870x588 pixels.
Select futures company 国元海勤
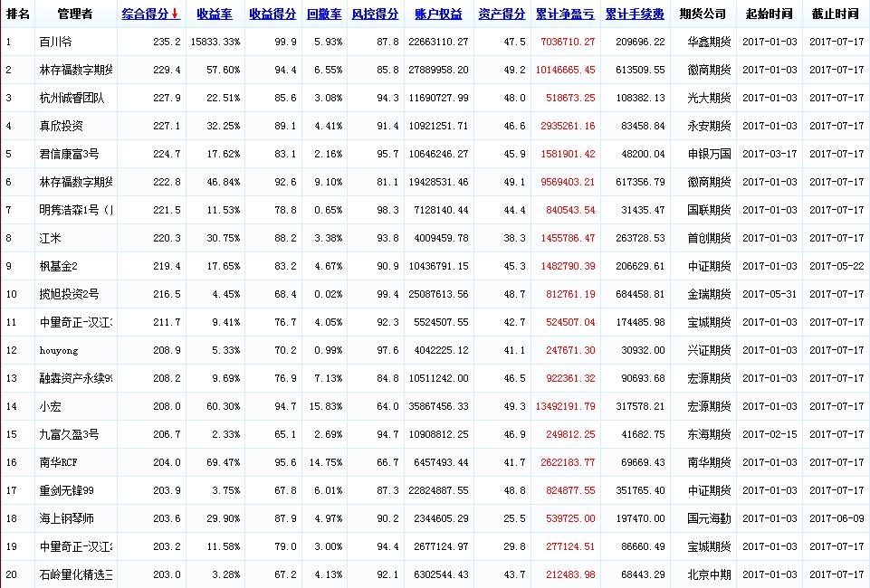point(709,518)
